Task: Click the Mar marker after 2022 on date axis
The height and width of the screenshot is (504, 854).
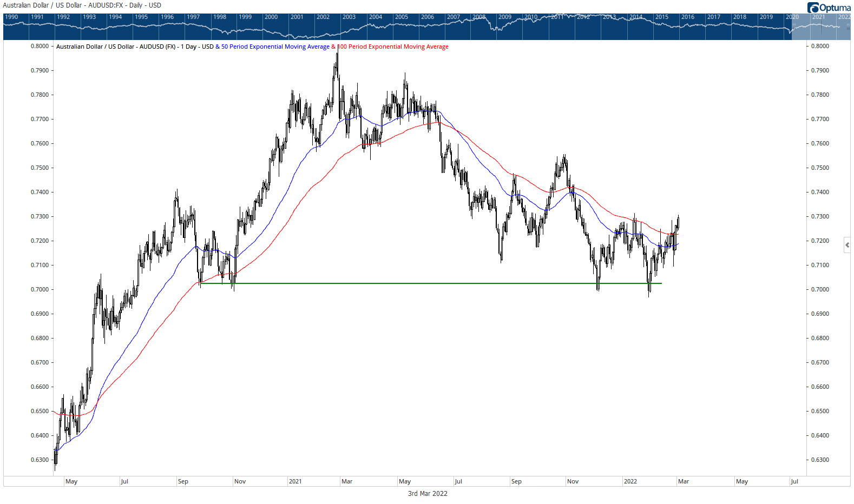Action: click(x=684, y=481)
